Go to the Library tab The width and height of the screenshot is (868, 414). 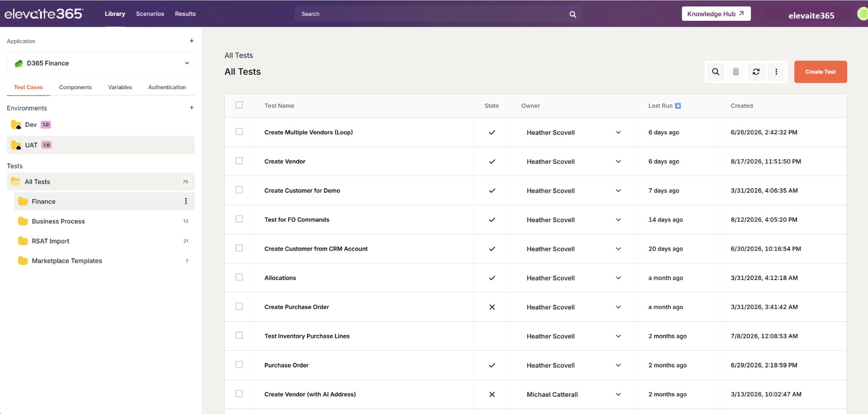115,14
